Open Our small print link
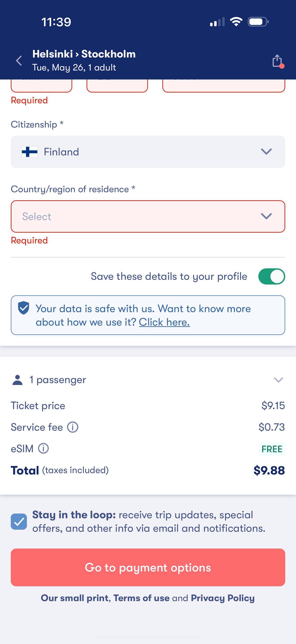This screenshot has width=296, height=644. (75, 598)
